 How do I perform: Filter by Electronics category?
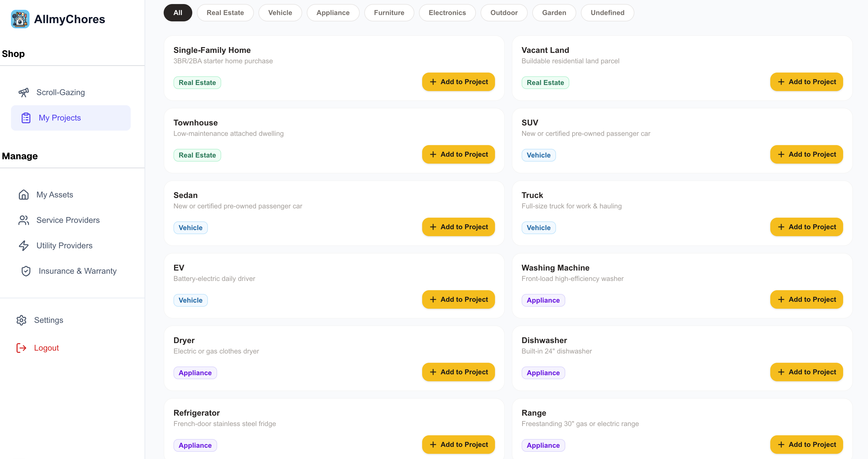pyautogui.click(x=447, y=13)
